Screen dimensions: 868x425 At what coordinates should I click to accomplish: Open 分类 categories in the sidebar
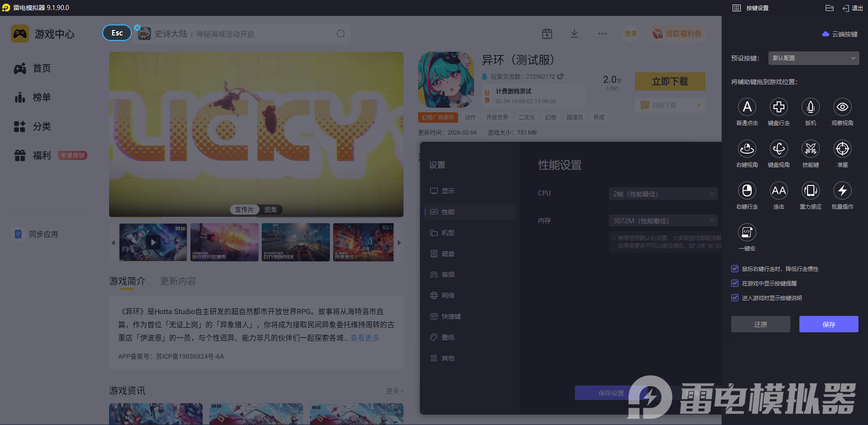click(33, 126)
